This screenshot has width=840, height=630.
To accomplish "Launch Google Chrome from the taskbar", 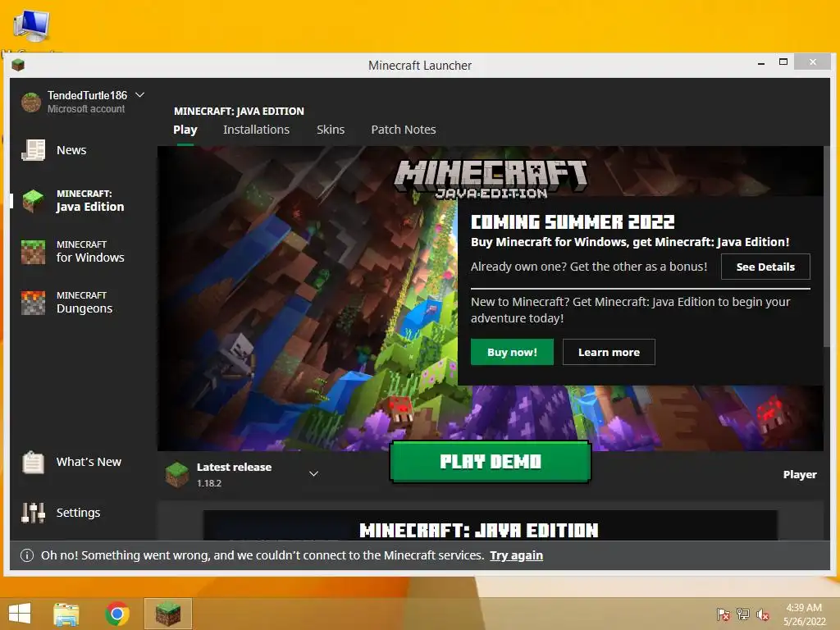I will pyautogui.click(x=117, y=614).
